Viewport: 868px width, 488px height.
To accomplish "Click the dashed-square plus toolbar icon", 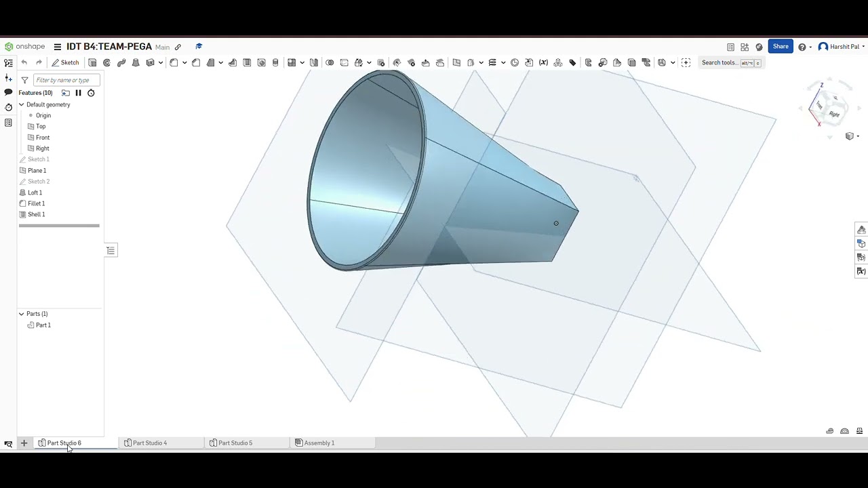I will pos(686,62).
